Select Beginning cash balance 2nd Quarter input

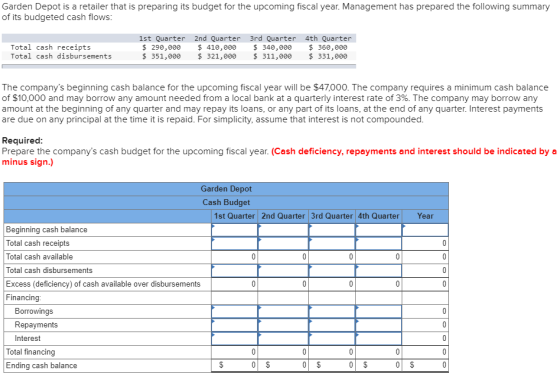click(x=283, y=230)
